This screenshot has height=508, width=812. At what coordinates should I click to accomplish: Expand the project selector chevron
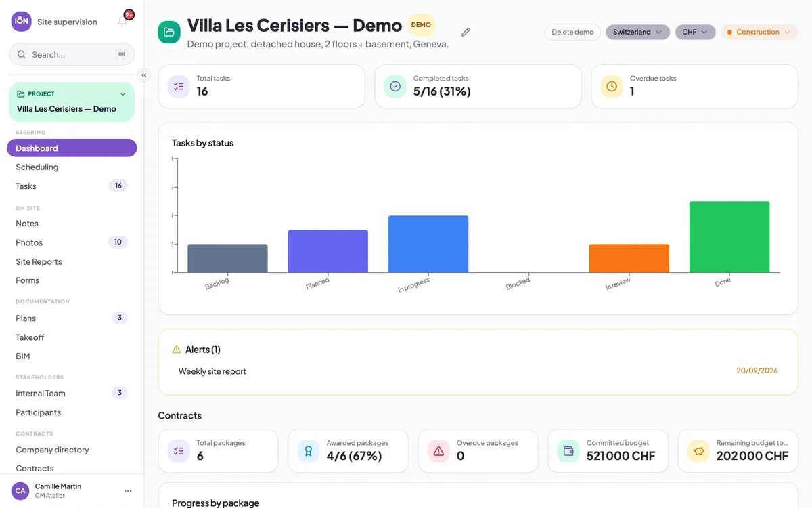point(122,94)
